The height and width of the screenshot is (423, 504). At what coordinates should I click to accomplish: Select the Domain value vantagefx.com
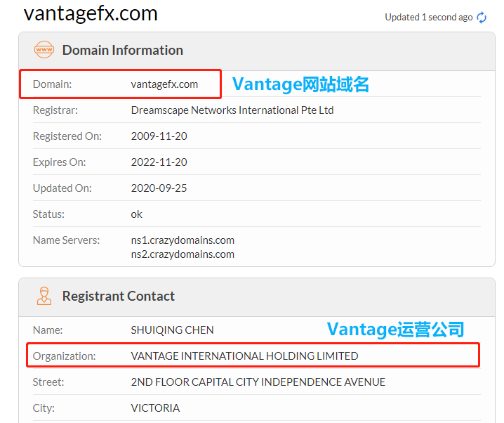(x=164, y=84)
